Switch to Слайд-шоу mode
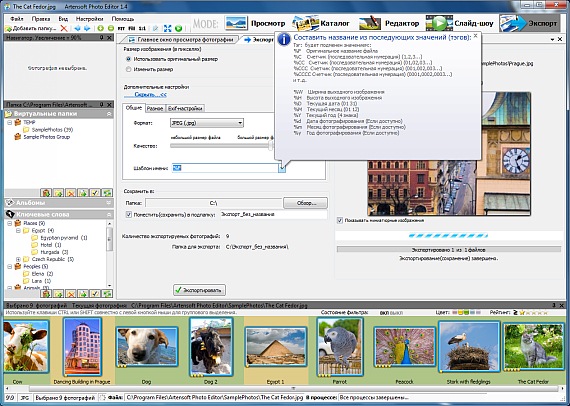The height and width of the screenshot is (406, 570). (x=459, y=23)
